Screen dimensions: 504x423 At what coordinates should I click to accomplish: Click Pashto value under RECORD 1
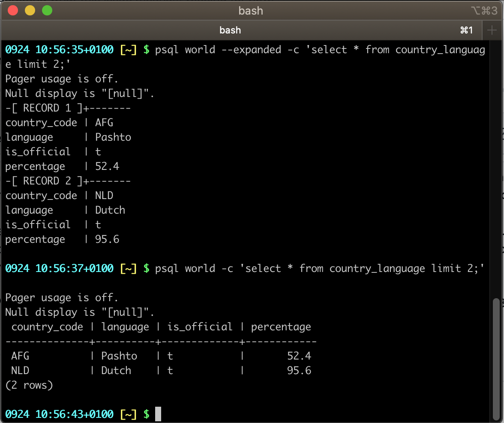113,137
